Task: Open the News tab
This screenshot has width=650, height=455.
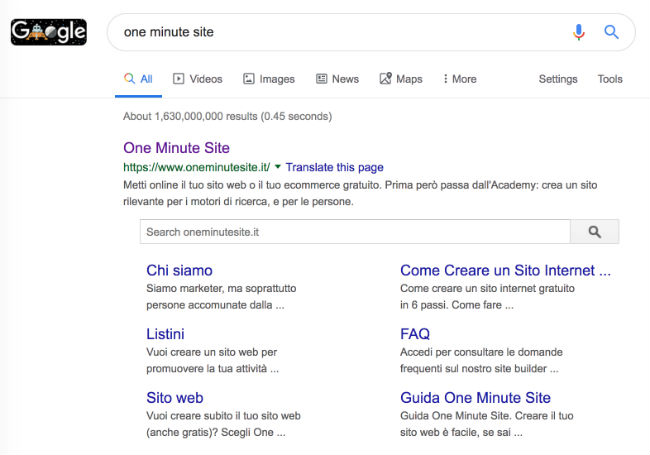Action: (x=337, y=79)
